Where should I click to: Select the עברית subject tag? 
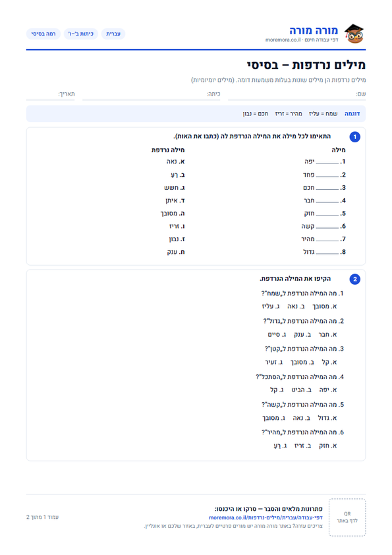pyautogui.click(x=113, y=34)
